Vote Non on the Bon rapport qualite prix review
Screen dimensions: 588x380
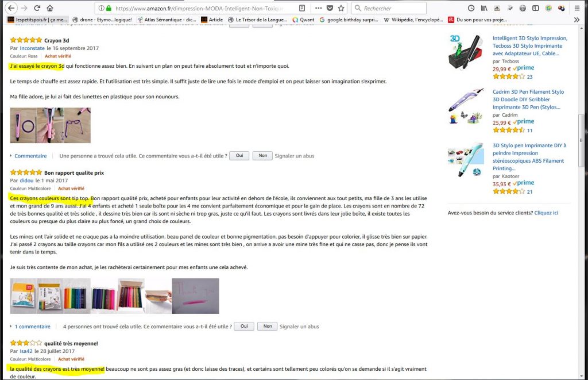268,327
